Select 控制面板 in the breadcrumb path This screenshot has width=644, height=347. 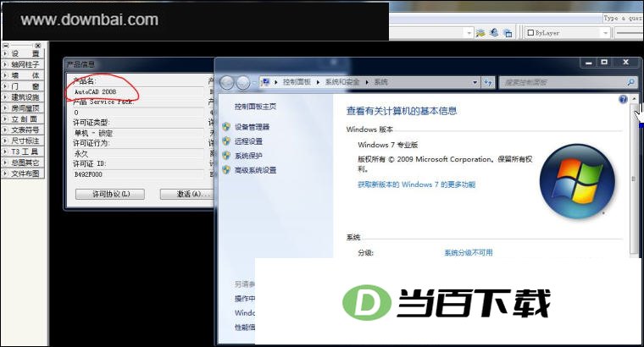click(297, 82)
